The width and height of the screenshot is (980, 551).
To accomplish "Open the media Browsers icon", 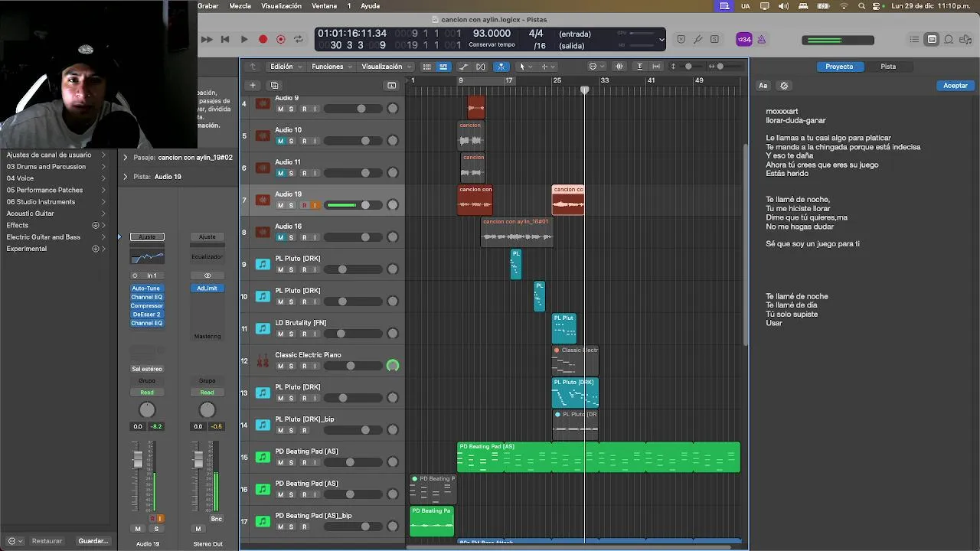I will pos(965,39).
